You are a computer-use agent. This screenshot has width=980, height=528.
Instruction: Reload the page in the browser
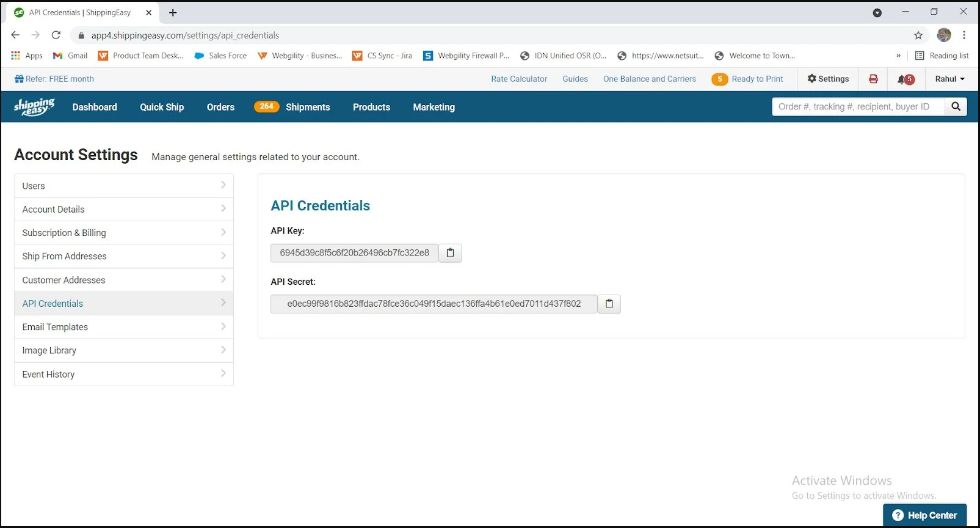[56, 35]
